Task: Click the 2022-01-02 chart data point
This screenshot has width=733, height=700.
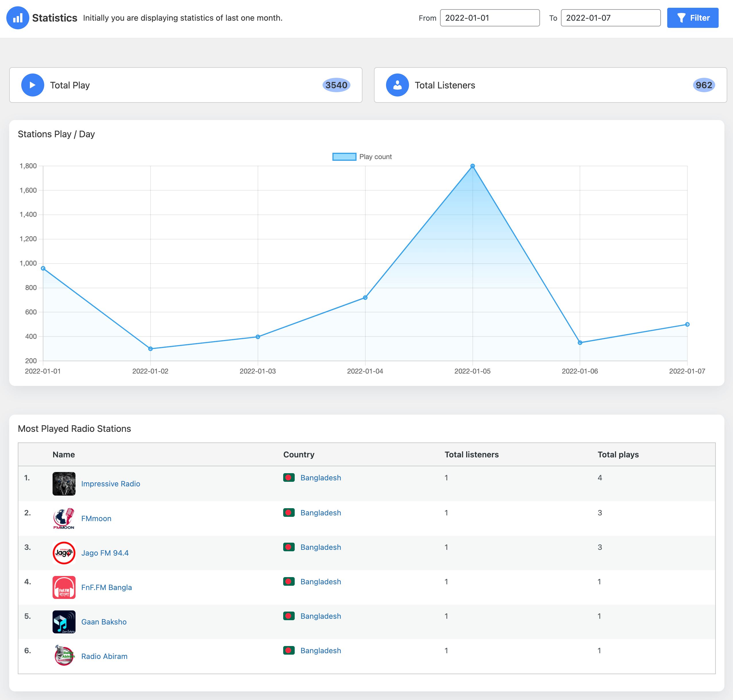Action: tap(151, 349)
